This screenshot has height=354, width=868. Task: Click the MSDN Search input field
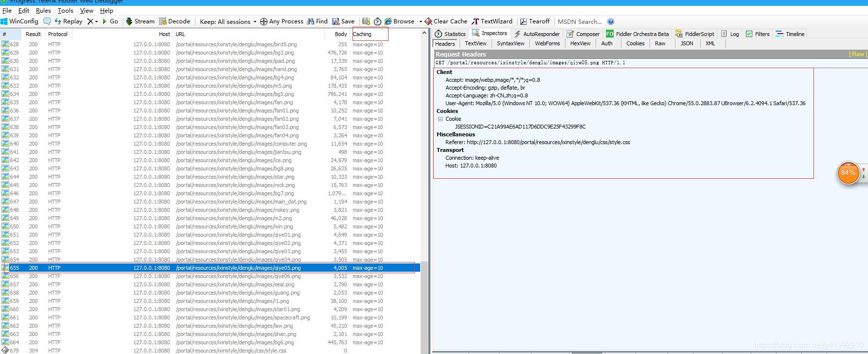(580, 21)
